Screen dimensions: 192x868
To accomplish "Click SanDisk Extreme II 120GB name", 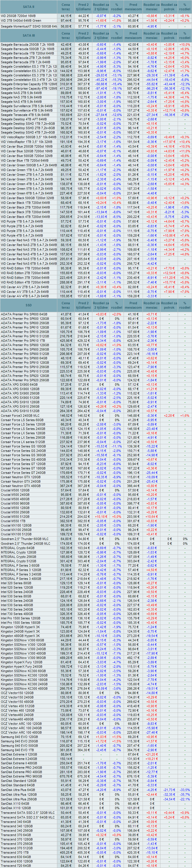I will point(19,754).
